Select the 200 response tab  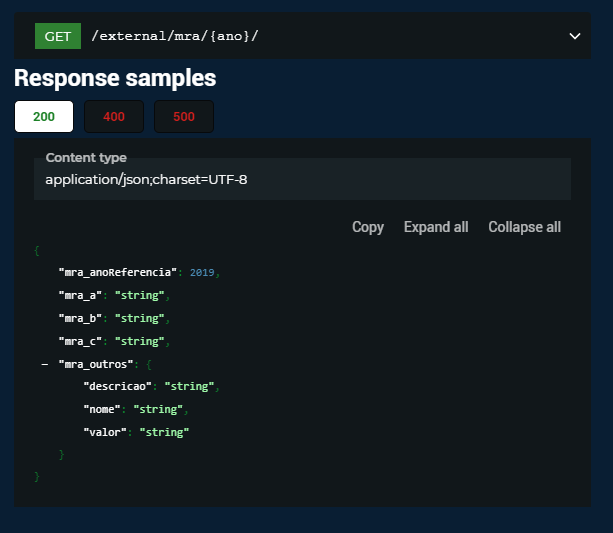[x=44, y=117]
